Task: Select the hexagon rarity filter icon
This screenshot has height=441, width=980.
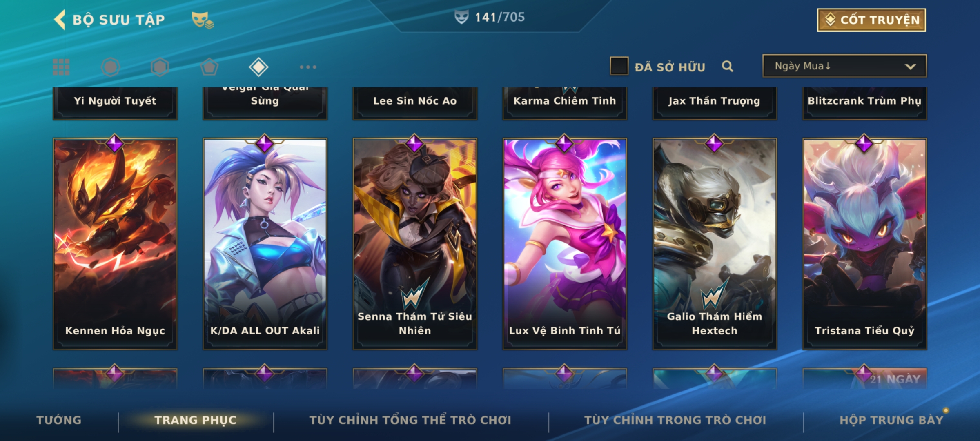Action: pyautogui.click(x=160, y=67)
